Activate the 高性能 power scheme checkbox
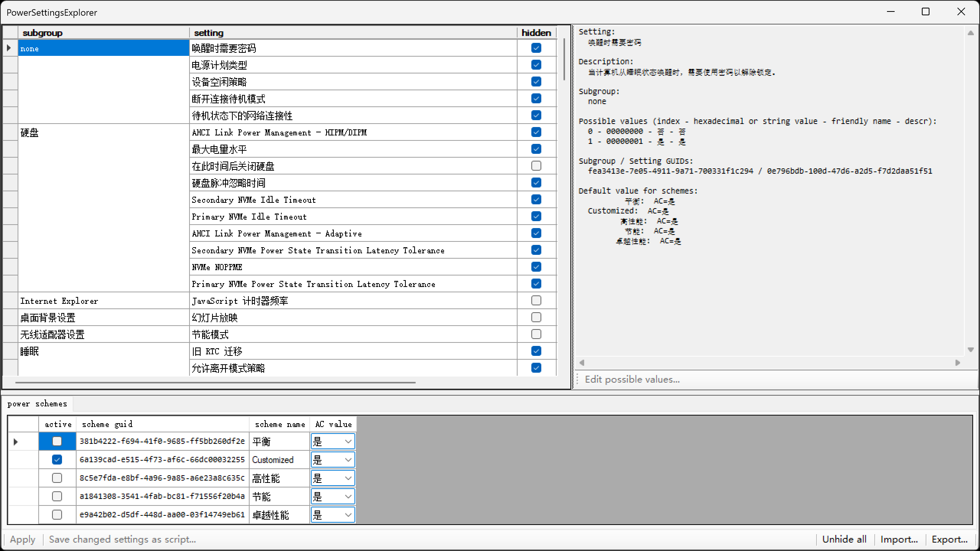Screen dimensions: 980x551 (x=57, y=478)
